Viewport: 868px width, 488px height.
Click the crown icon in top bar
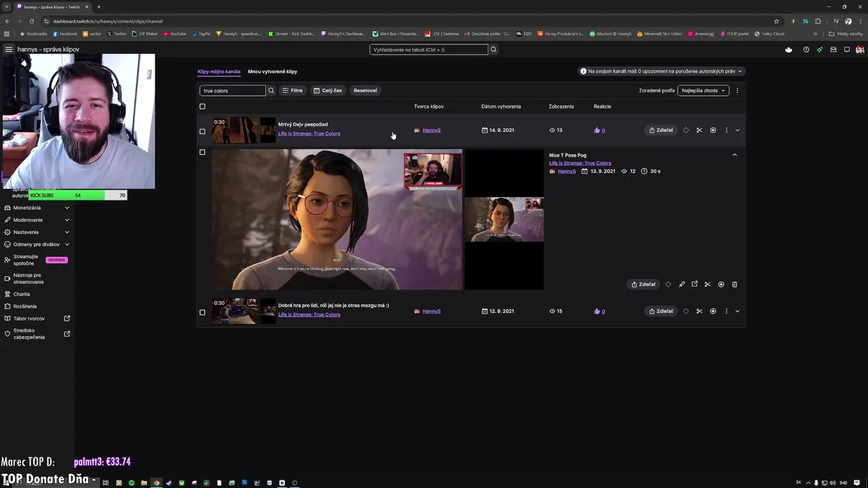click(789, 49)
